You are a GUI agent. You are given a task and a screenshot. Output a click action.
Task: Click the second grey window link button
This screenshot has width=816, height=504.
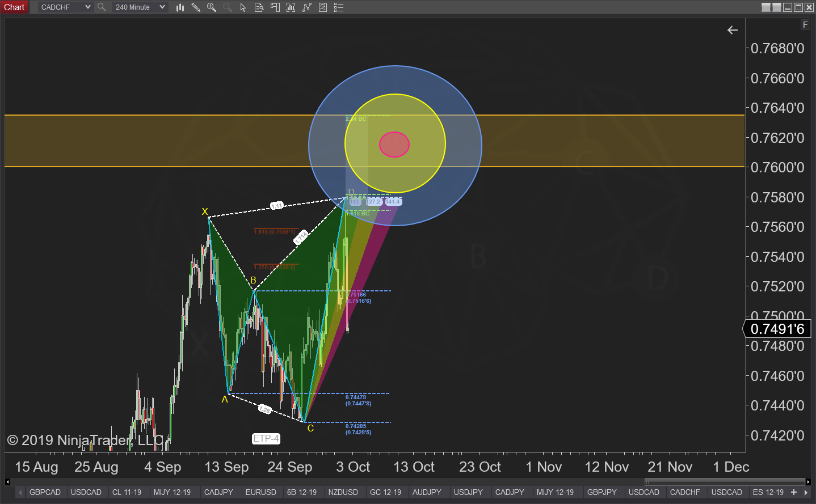tap(777, 7)
